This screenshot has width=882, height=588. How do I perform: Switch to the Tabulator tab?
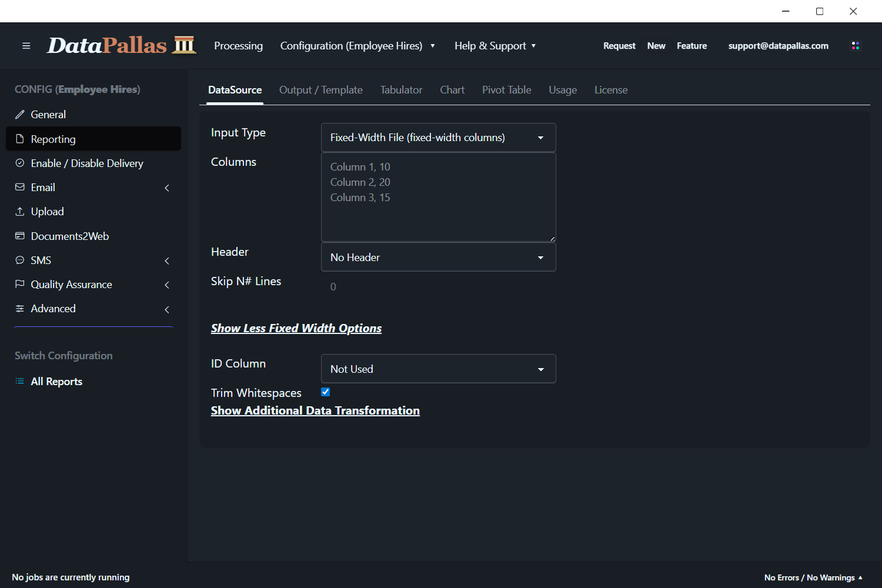click(402, 90)
